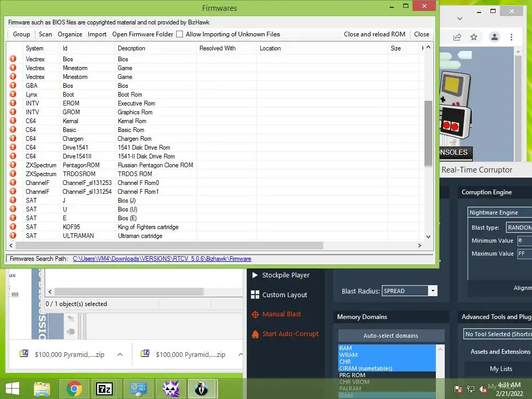Viewport: 532px width, 399px height.
Task: Select the PRG ROM memory domain
Action: pos(387,375)
